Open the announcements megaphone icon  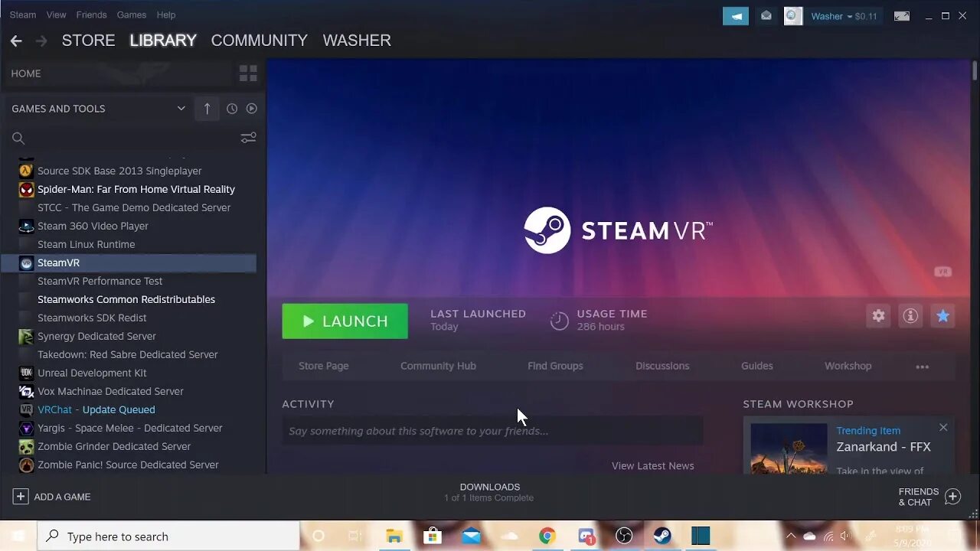[x=736, y=16]
